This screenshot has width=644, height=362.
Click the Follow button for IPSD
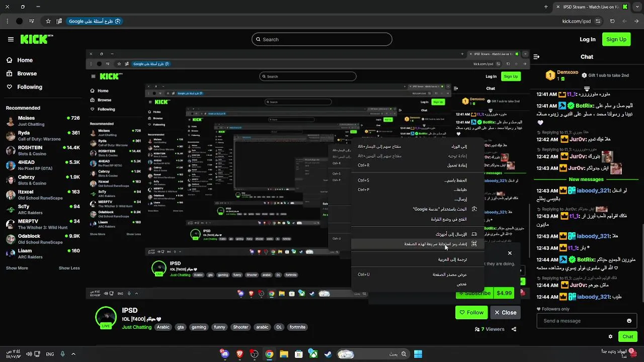tap(471, 312)
